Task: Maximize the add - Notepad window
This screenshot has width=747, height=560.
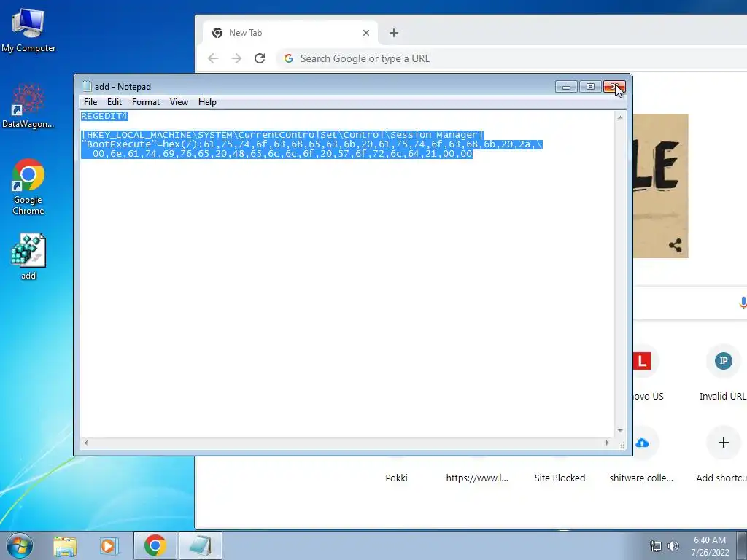Action: 590,87
